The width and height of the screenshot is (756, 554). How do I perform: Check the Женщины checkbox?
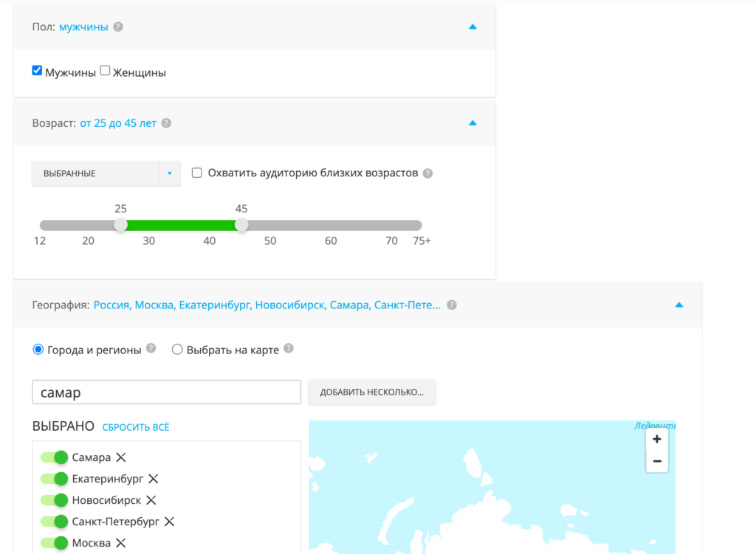[x=105, y=71]
